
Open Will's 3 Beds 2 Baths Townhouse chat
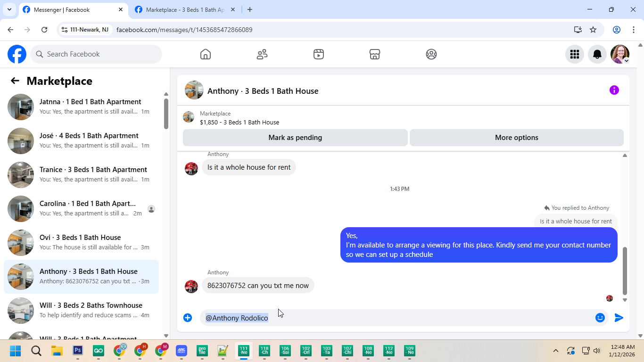pos(81,311)
